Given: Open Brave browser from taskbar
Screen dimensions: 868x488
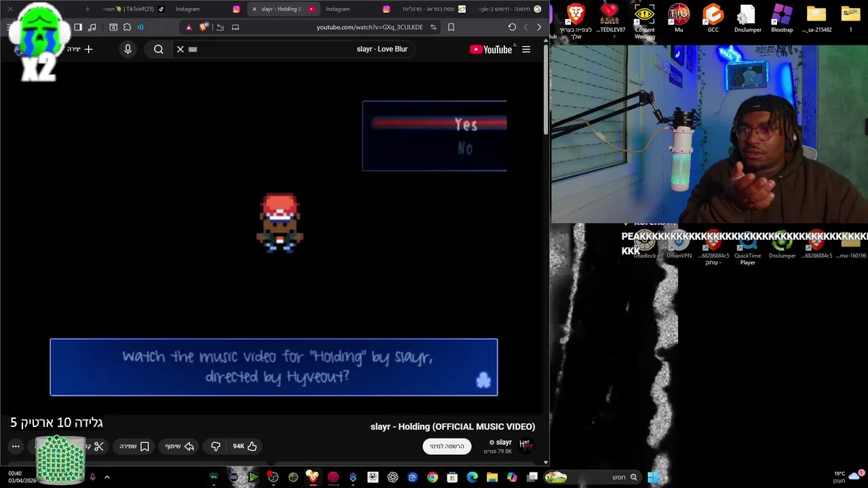Looking at the screenshot, I should pos(313,477).
